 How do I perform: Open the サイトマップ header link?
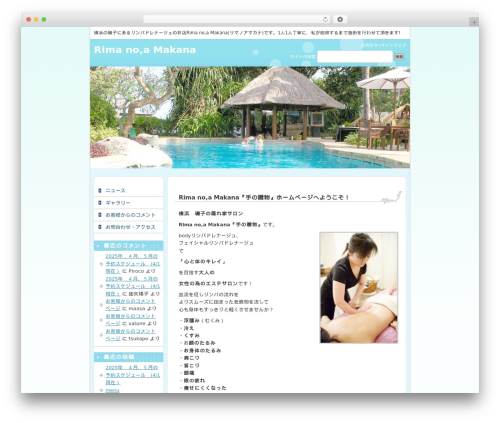[393, 45]
